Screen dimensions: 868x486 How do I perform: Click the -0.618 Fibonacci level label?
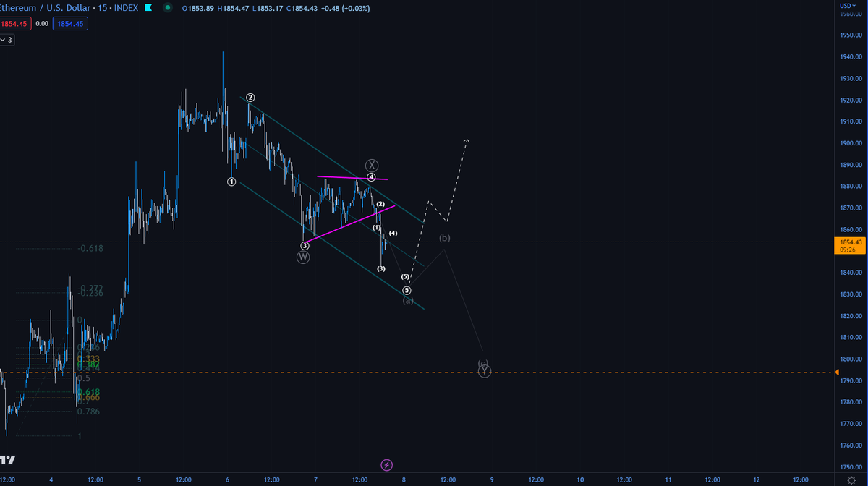90,248
